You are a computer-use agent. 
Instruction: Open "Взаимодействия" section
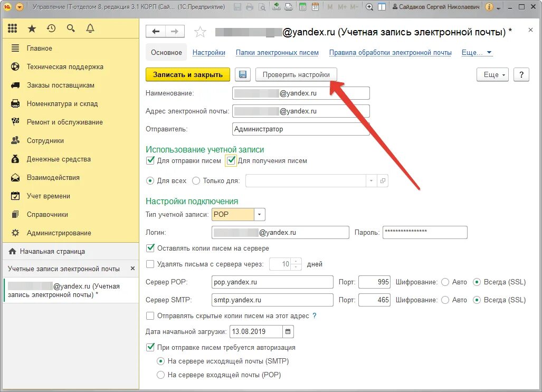tap(71, 178)
